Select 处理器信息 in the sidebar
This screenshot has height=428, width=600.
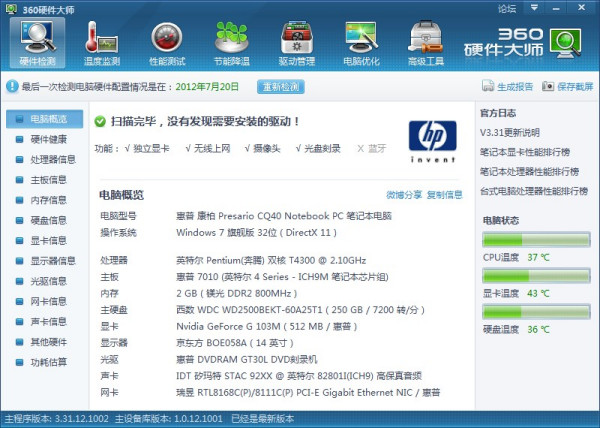click(44, 159)
